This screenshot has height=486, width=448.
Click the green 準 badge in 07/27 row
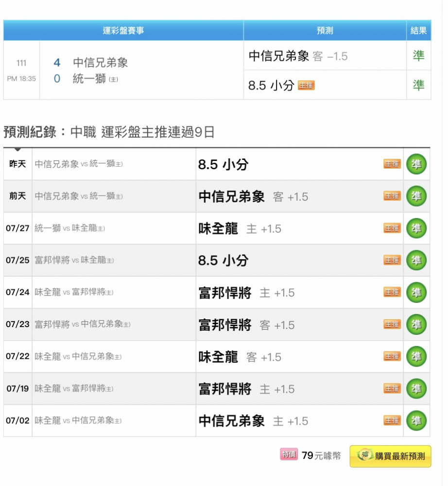[416, 228]
